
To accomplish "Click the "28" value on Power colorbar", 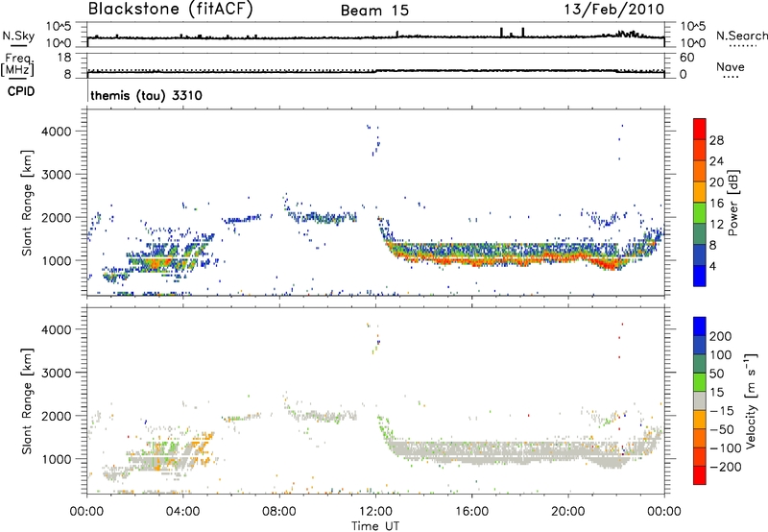I will [716, 140].
